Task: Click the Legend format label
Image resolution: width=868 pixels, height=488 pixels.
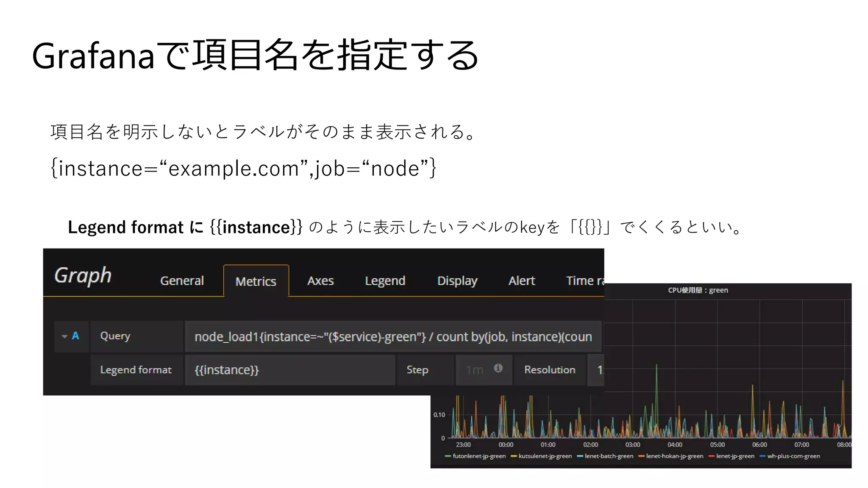Action: 136,370
